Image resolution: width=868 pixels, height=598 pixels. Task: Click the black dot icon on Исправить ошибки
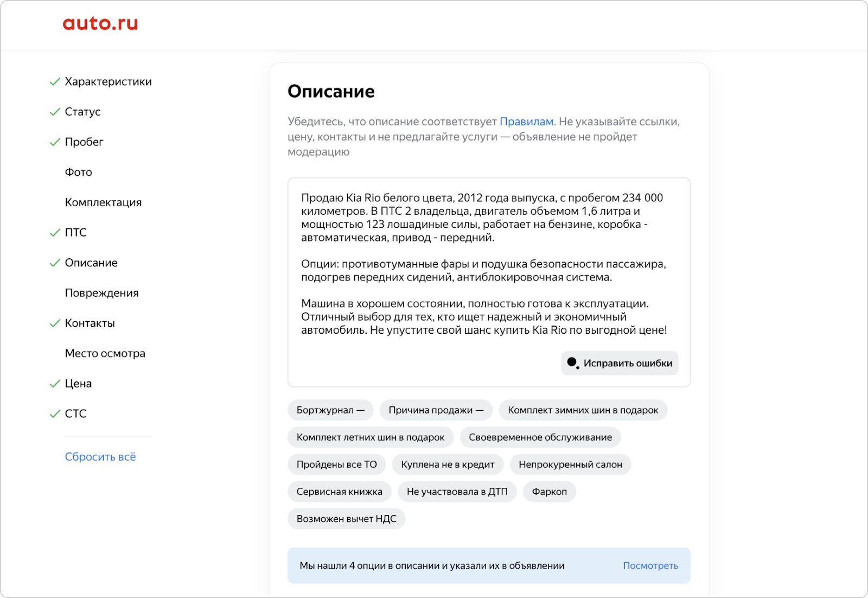pyautogui.click(x=572, y=362)
